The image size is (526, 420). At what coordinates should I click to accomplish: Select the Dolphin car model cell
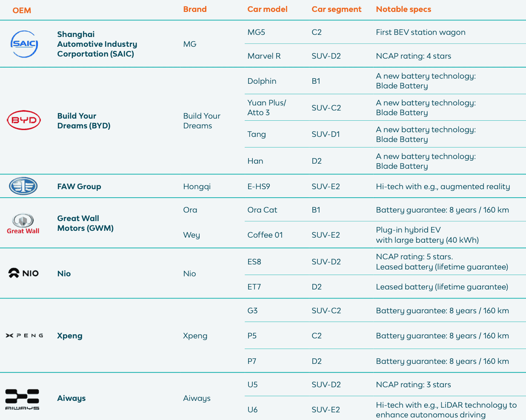pos(262,81)
